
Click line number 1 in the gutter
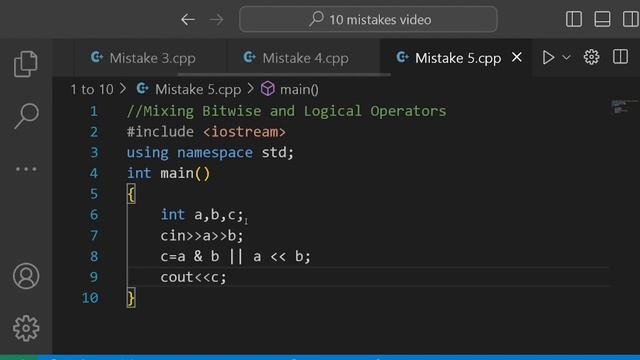tap(94, 111)
